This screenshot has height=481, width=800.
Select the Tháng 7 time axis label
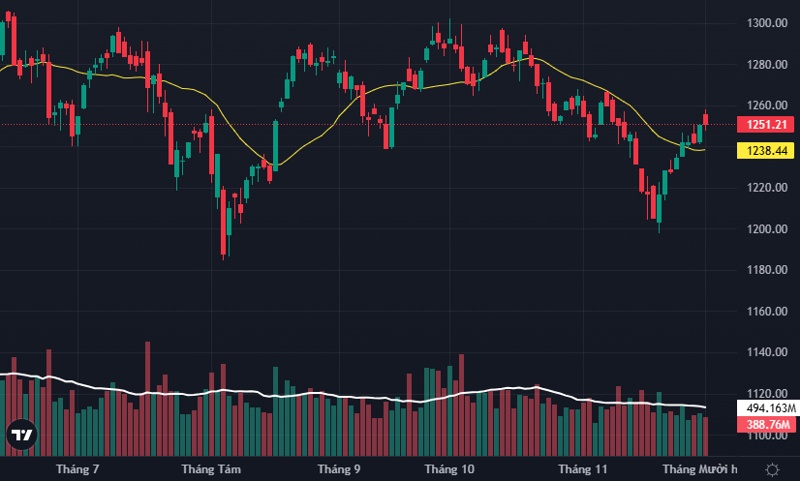pos(78,468)
